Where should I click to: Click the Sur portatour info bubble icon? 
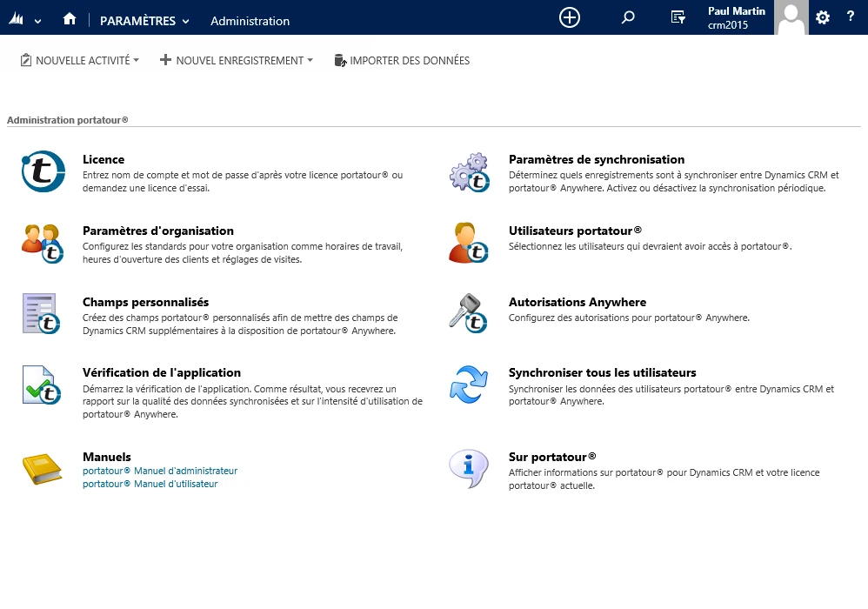pyautogui.click(x=468, y=468)
